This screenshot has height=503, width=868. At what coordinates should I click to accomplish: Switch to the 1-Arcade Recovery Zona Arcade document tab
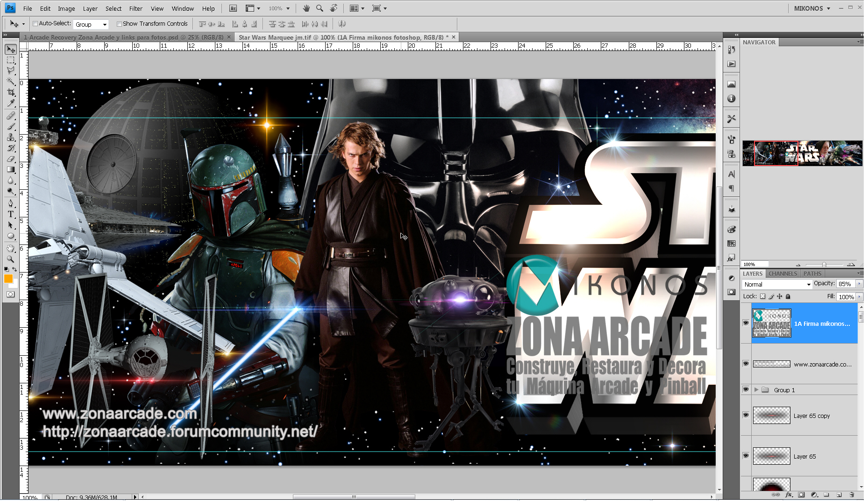pyautogui.click(x=123, y=37)
